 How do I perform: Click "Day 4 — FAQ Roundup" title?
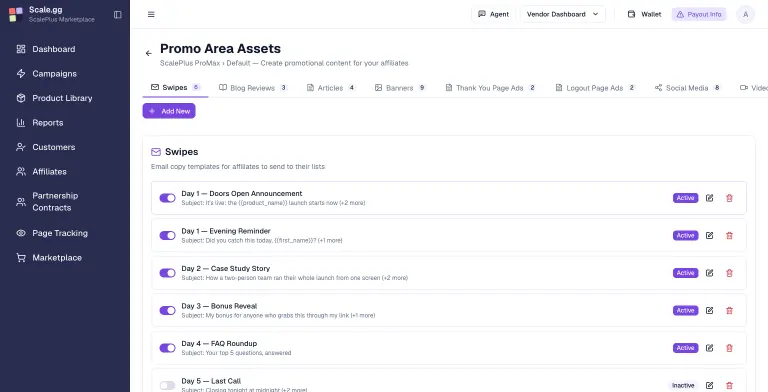(219, 343)
